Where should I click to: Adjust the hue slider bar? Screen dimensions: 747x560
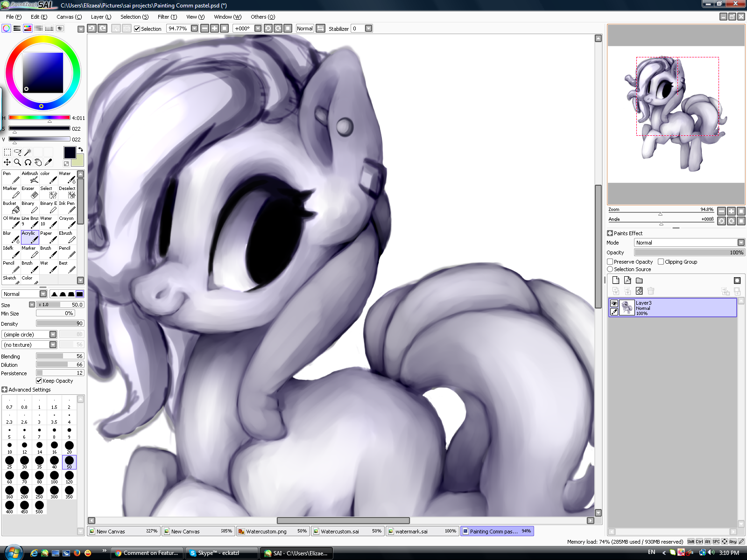[x=39, y=118]
